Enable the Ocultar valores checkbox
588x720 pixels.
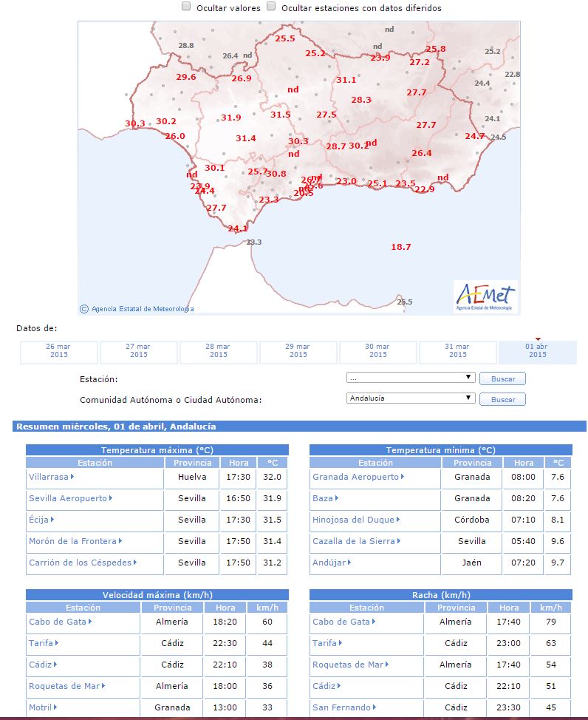pos(186,7)
